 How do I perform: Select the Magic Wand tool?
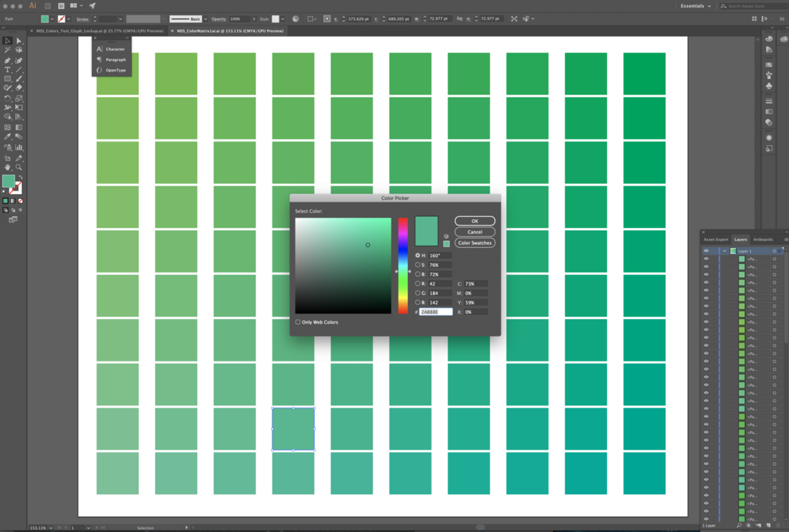click(8, 50)
